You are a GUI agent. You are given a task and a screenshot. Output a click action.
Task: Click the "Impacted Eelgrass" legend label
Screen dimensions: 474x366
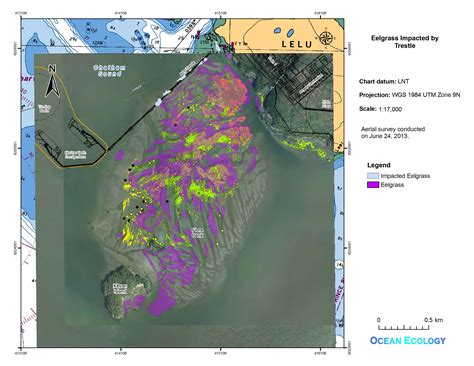[x=405, y=176]
